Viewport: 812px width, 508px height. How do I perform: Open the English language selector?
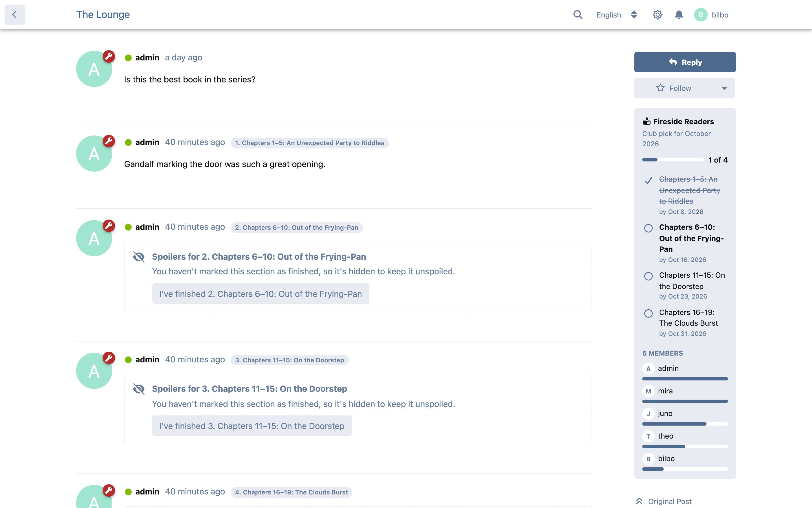(x=617, y=15)
